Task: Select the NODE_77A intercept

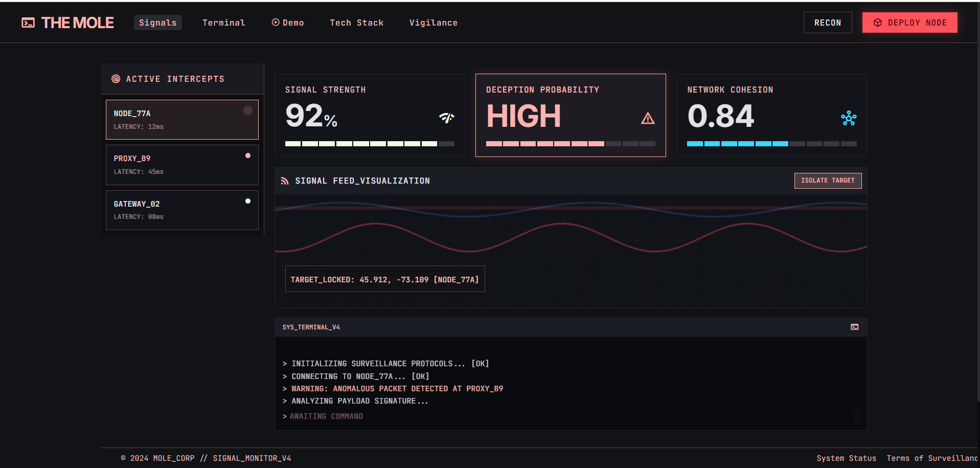Action: click(182, 120)
